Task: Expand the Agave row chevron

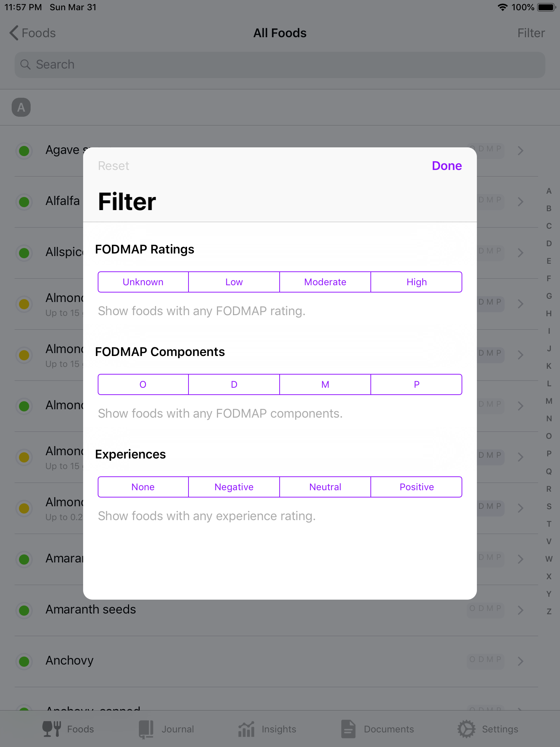Action: coord(521,150)
